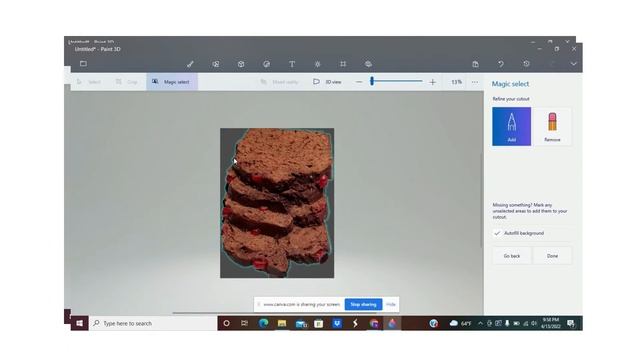Click the zoom percentage field
Viewport: 640px width, 360px height.
tap(456, 82)
